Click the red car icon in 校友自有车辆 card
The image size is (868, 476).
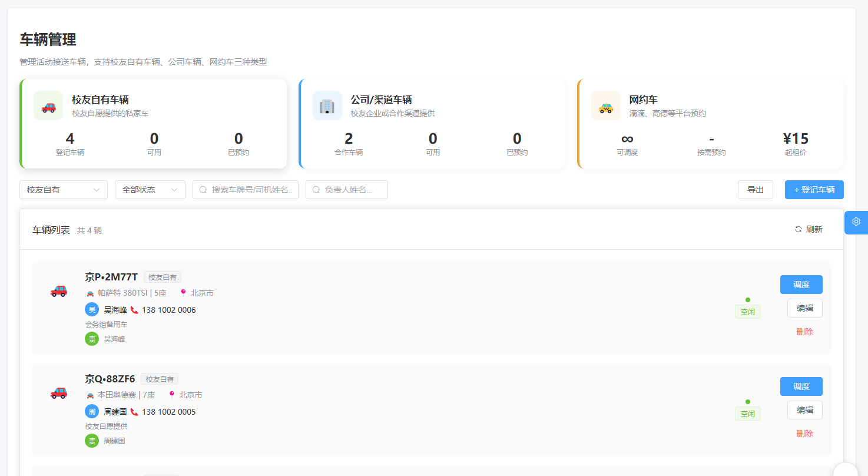tap(48, 106)
